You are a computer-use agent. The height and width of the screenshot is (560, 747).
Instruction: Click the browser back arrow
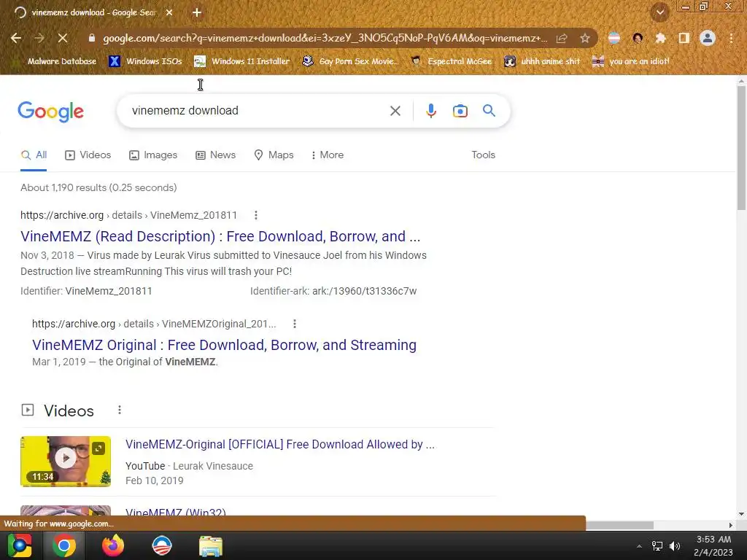pyautogui.click(x=16, y=38)
